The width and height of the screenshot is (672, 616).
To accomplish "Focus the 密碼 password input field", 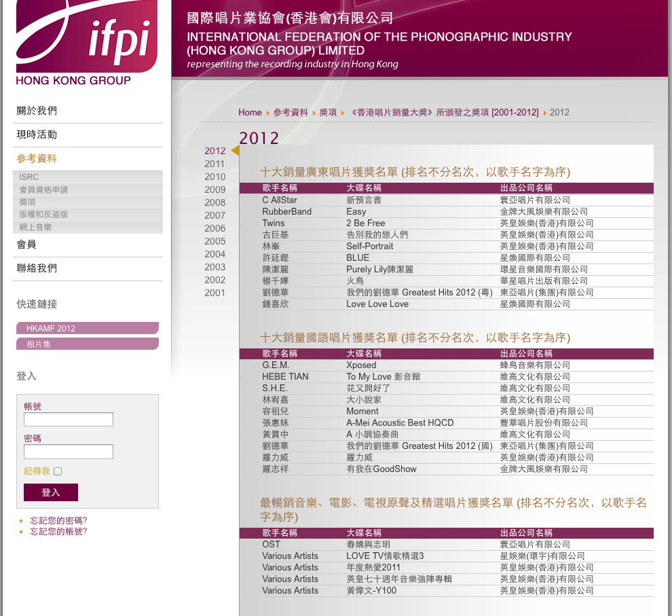I will (x=68, y=452).
